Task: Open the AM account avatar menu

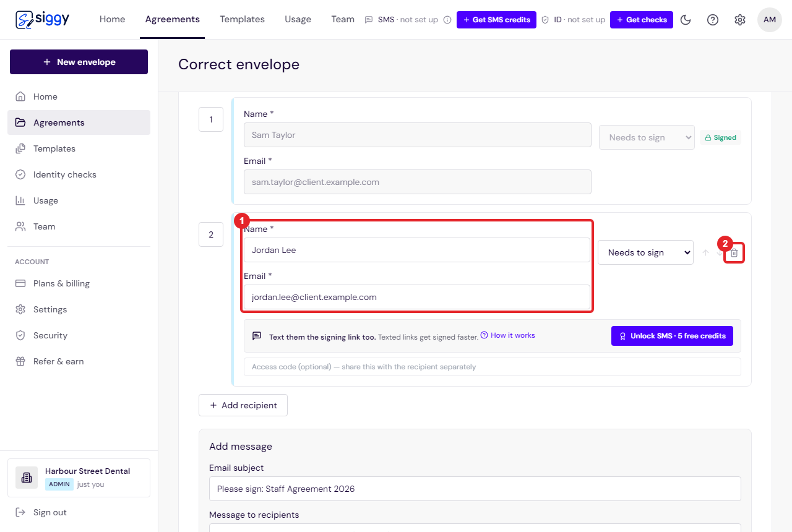Action: click(770, 20)
